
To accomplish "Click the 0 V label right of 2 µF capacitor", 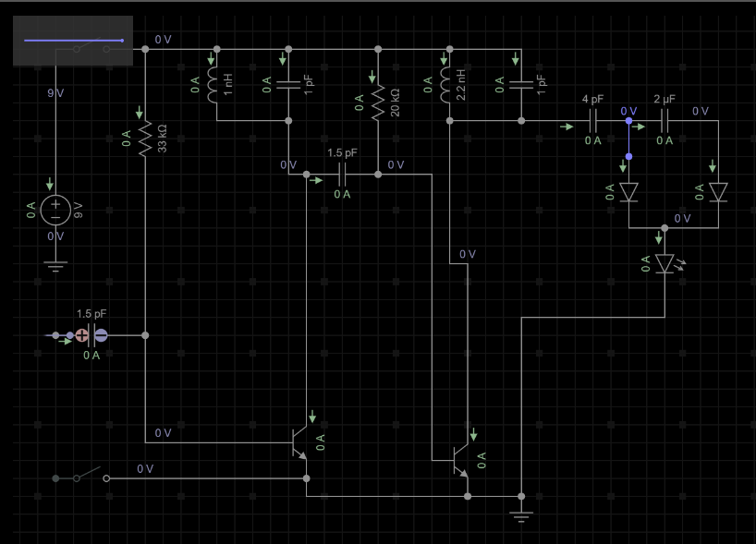I will point(700,112).
